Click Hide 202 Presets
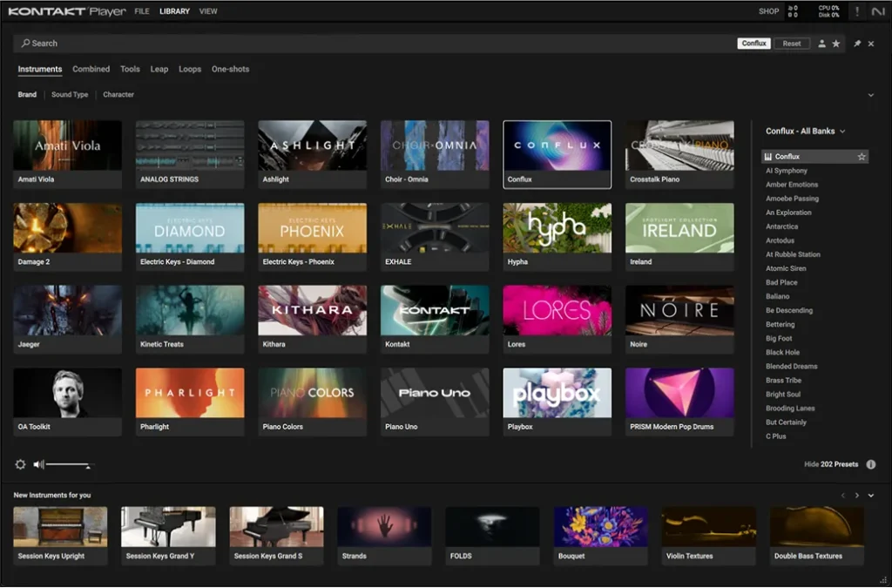 pyautogui.click(x=830, y=464)
